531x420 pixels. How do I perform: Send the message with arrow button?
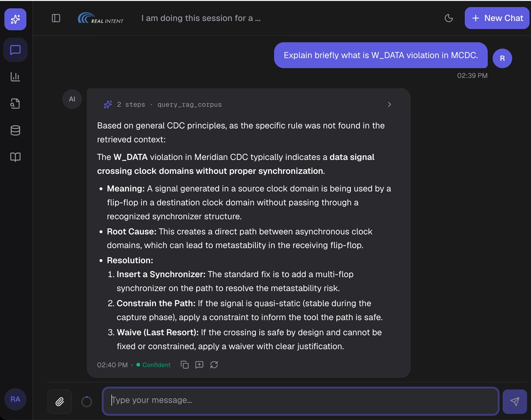(515, 401)
